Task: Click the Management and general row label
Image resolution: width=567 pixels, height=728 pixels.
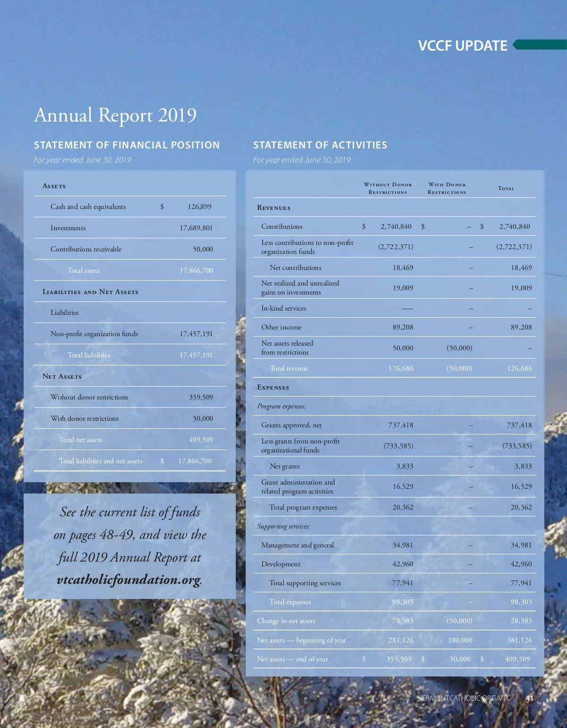Action: (297, 545)
